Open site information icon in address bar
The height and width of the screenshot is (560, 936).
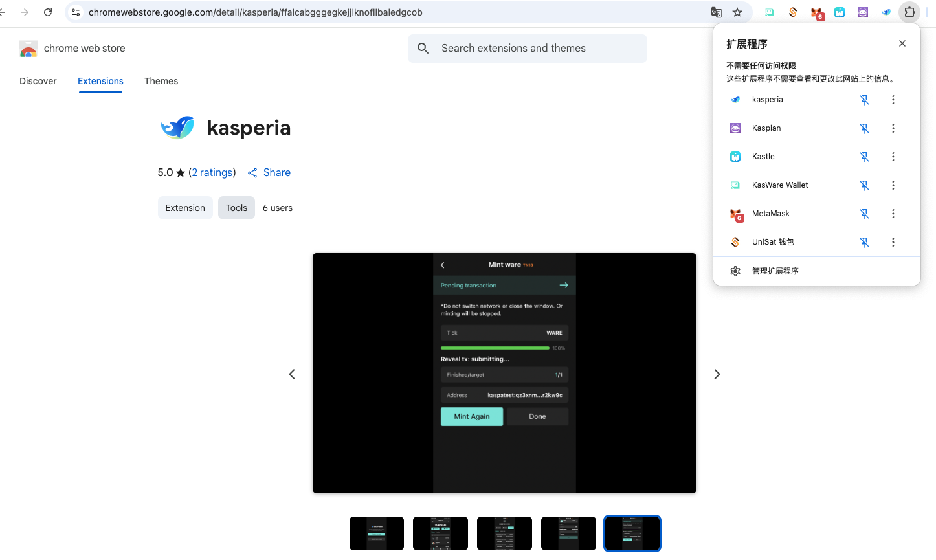[x=76, y=12]
